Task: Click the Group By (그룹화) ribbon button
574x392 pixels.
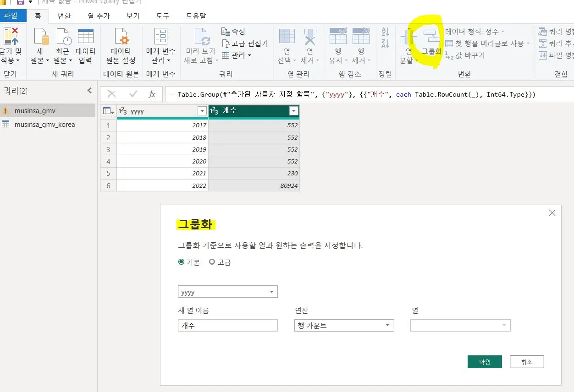Action: 431,42
